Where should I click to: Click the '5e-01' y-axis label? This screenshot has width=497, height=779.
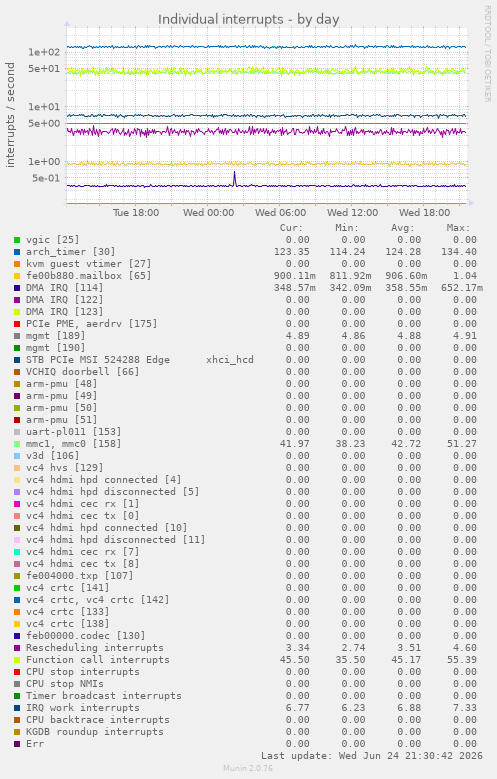coord(46,178)
